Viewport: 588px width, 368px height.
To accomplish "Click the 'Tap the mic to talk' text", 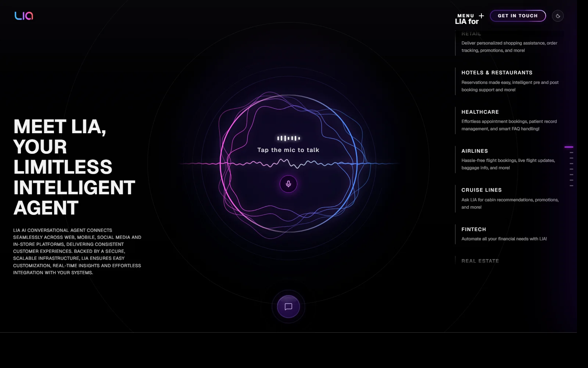I will pos(288,150).
